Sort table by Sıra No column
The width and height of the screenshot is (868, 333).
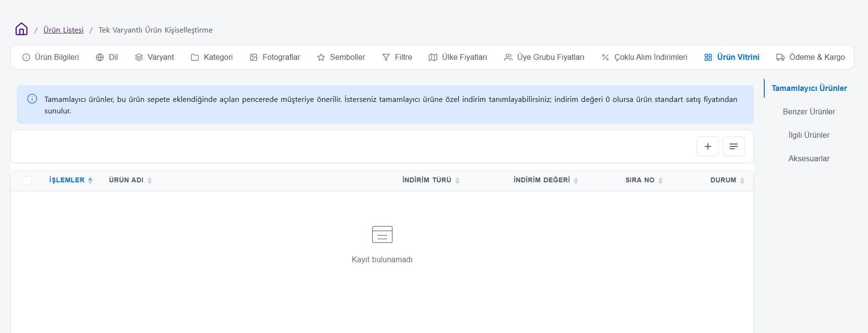tap(644, 180)
